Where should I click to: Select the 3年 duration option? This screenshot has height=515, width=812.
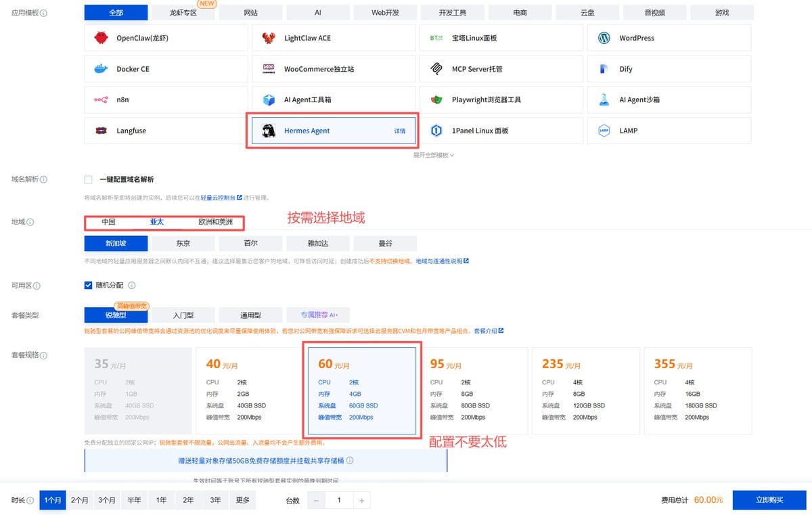215,500
